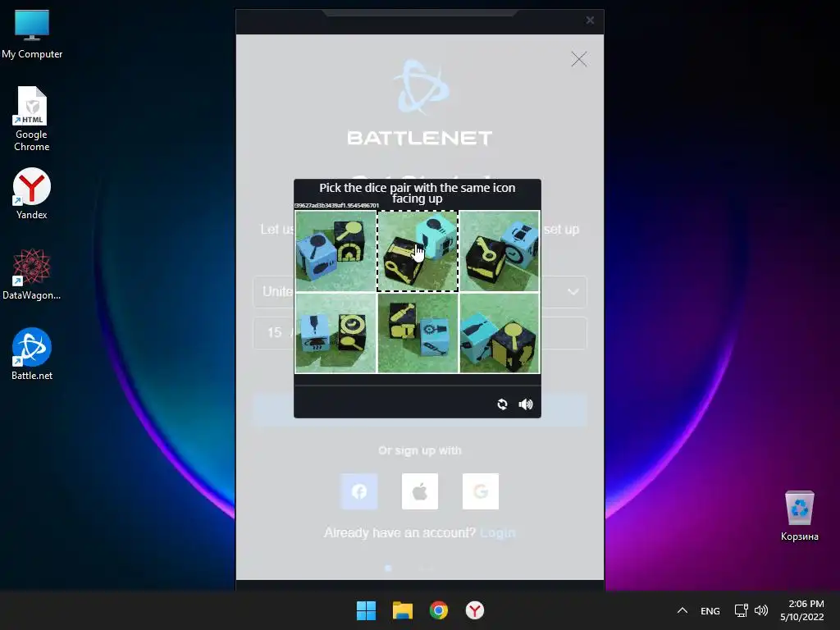Image resolution: width=840 pixels, height=630 pixels.
Task: Pick the bottom-right dice pair image
Action: click(500, 333)
